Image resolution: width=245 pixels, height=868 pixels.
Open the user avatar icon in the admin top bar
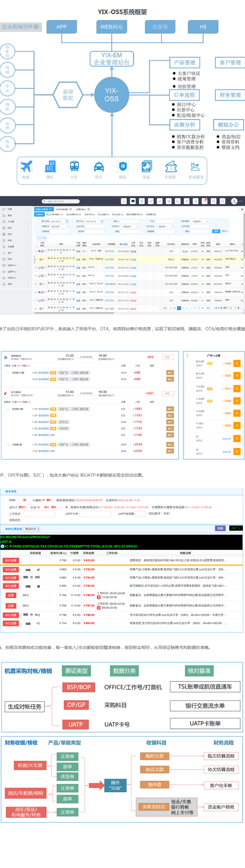234,201
